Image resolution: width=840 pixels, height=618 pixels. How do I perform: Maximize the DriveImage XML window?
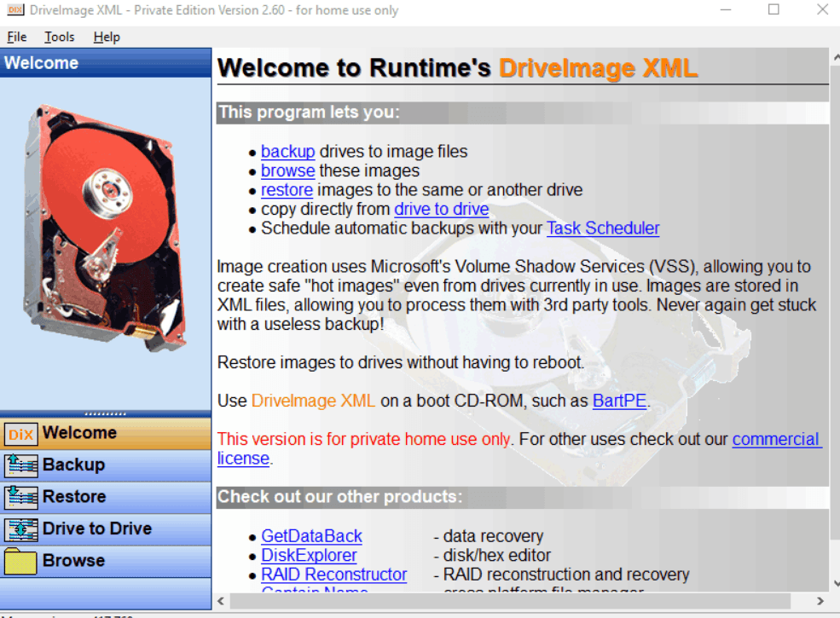(773, 9)
